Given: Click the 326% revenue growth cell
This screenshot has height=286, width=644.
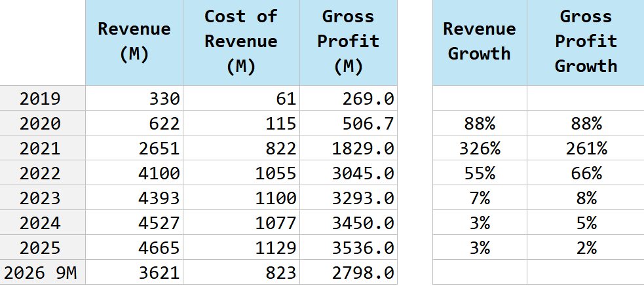Looking at the screenshot, I should pos(479,149).
